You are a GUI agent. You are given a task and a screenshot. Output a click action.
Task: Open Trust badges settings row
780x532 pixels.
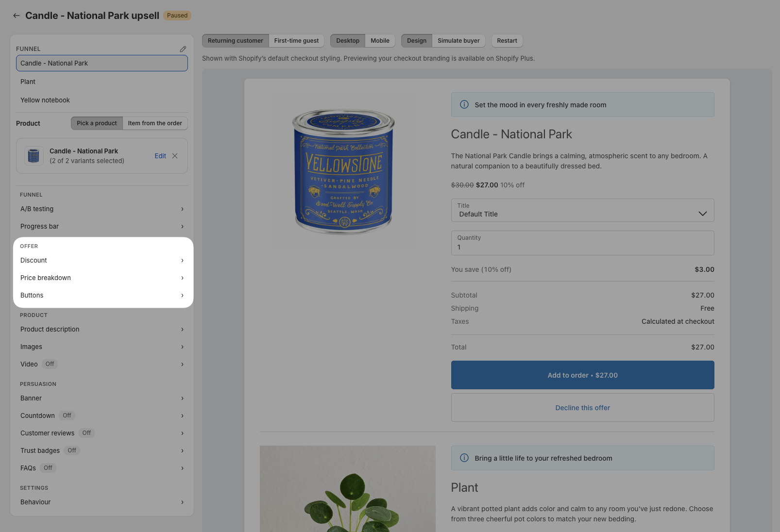102,450
